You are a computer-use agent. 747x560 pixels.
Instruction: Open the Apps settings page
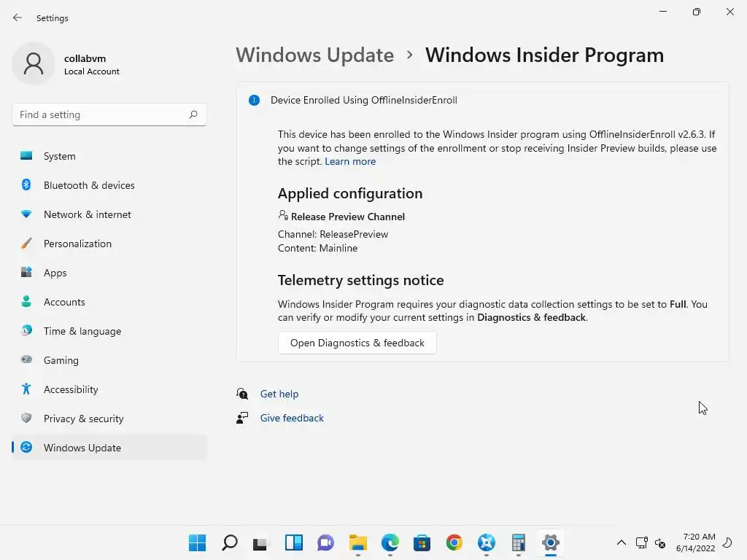click(x=109, y=273)
